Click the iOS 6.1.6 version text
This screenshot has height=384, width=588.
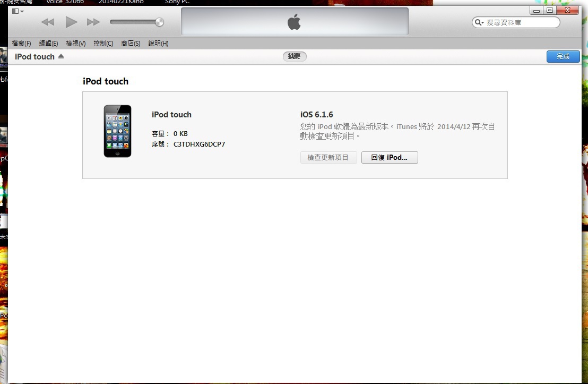tap(316, 115)
